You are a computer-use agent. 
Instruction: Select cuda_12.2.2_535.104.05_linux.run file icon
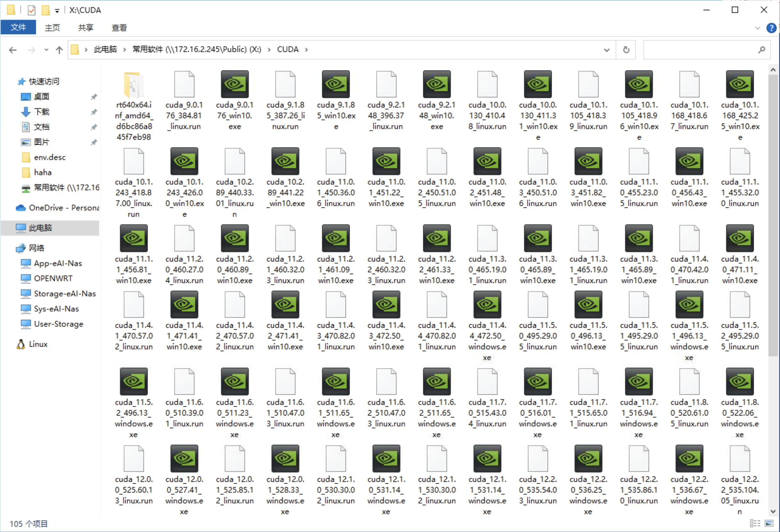740,459
